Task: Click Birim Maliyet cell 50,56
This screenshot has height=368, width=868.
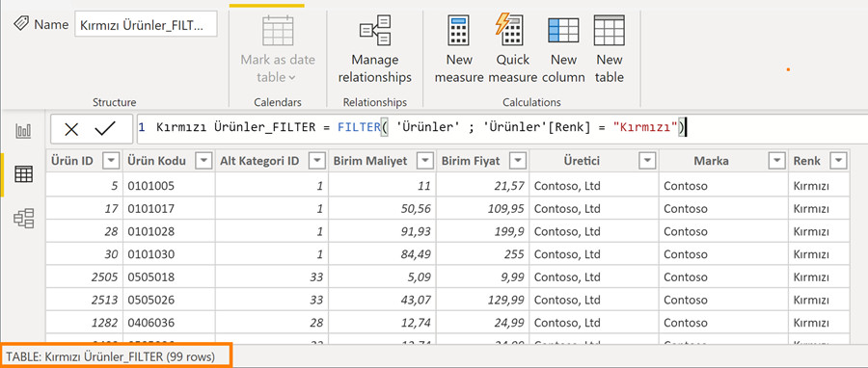Action: (x=382, y=209)
